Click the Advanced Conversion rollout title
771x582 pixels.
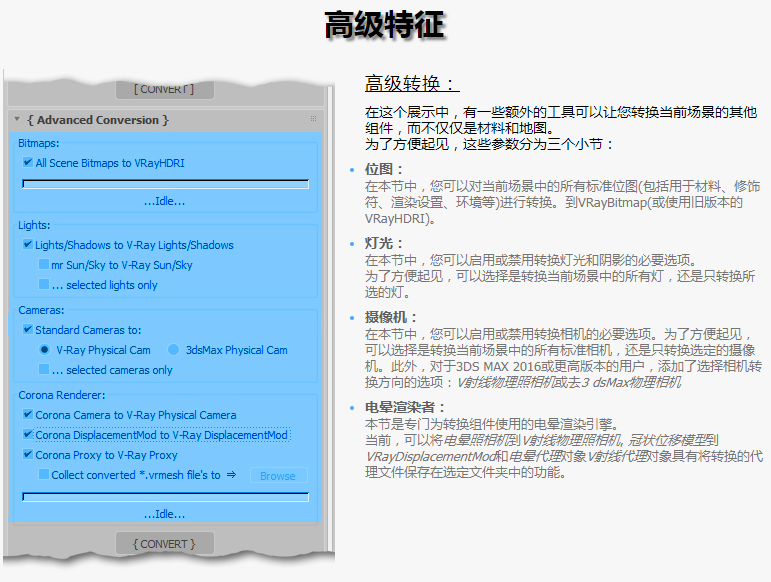tap(98, 120)
